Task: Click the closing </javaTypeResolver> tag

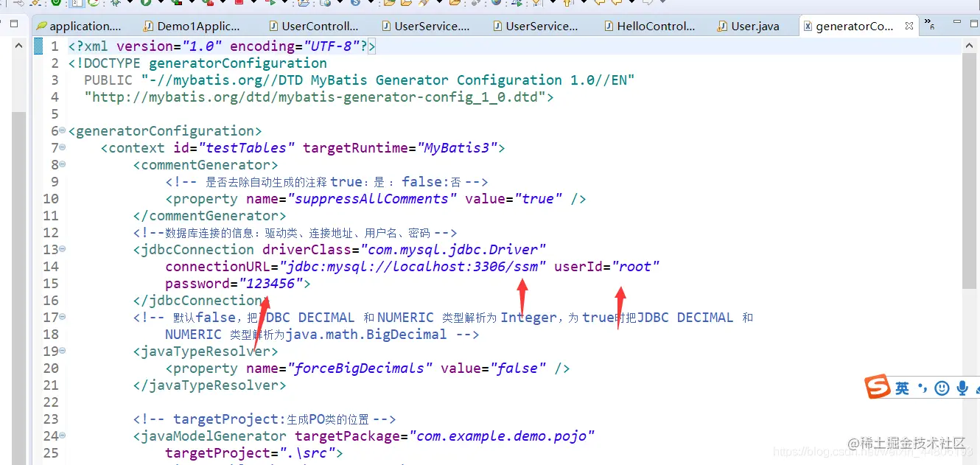Action: 209,385
